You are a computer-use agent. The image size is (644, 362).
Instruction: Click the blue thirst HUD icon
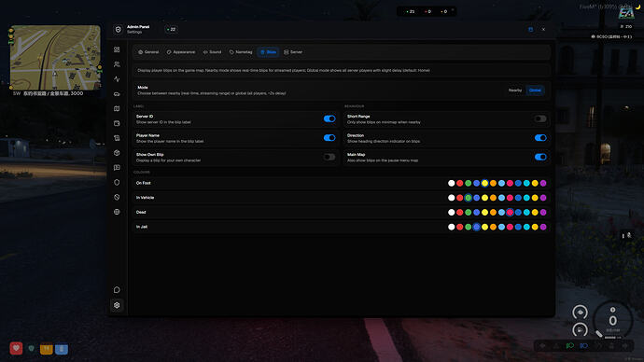pyautogui.click(x=62, y=349)
